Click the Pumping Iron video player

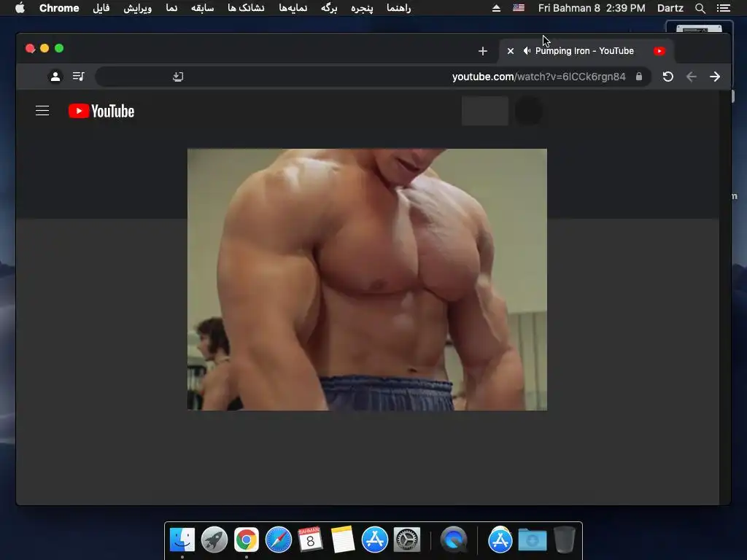[367, 279]
